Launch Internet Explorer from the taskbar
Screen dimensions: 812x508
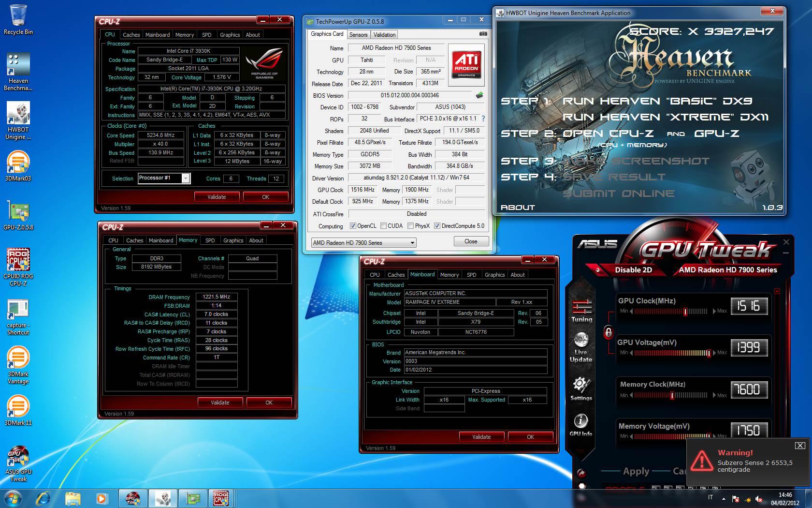point(43,498)
